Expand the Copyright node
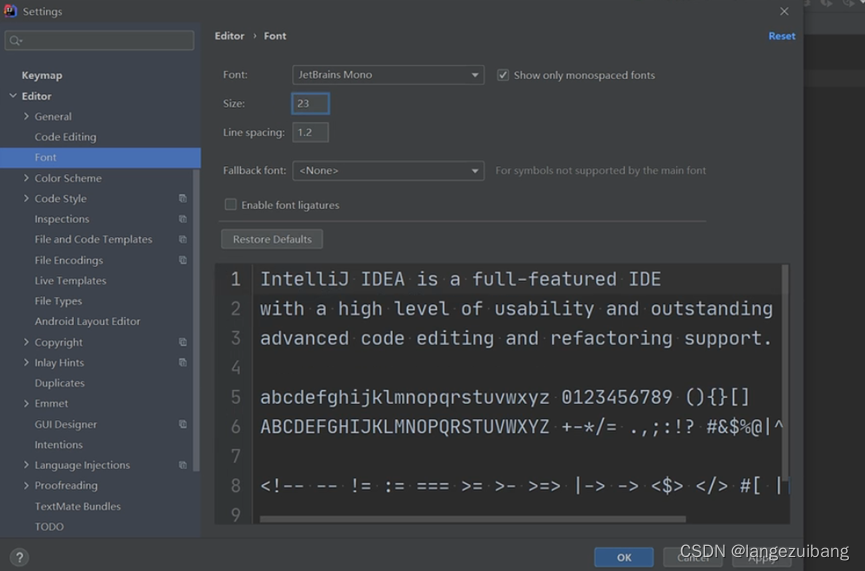Screen dimensions: 865x571 (x=26, y=342)
